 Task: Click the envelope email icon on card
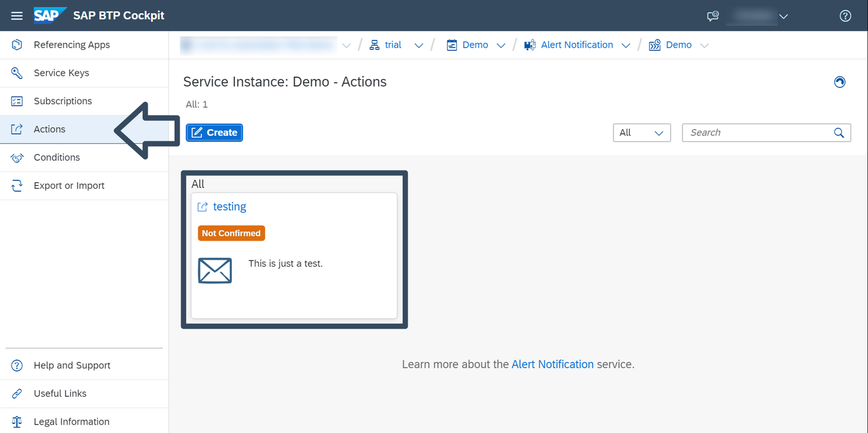[215, 270]
